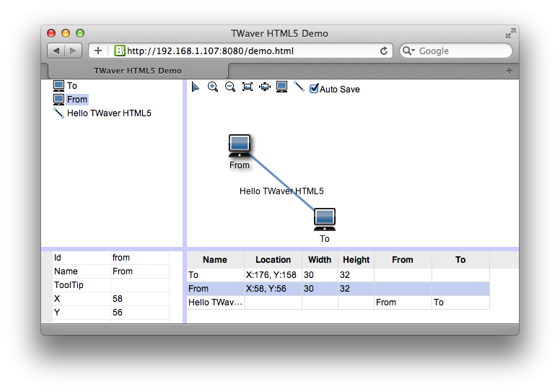Go forward with the browser forward arrow
Image resolution: width=560 pixels, height=392 pixels.
tap(73, 51)
